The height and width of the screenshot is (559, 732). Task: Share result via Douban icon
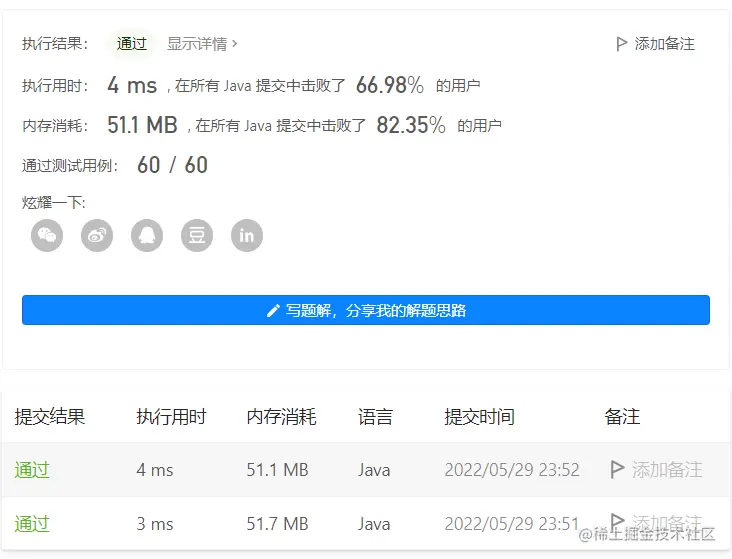click(197, 235)
